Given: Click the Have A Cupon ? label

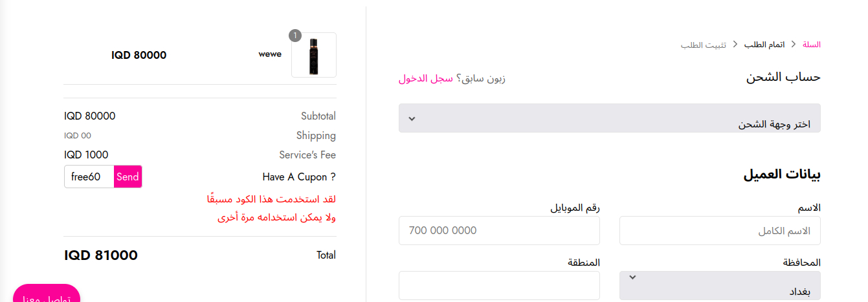Looking at the screenshot, I should 299,177.
